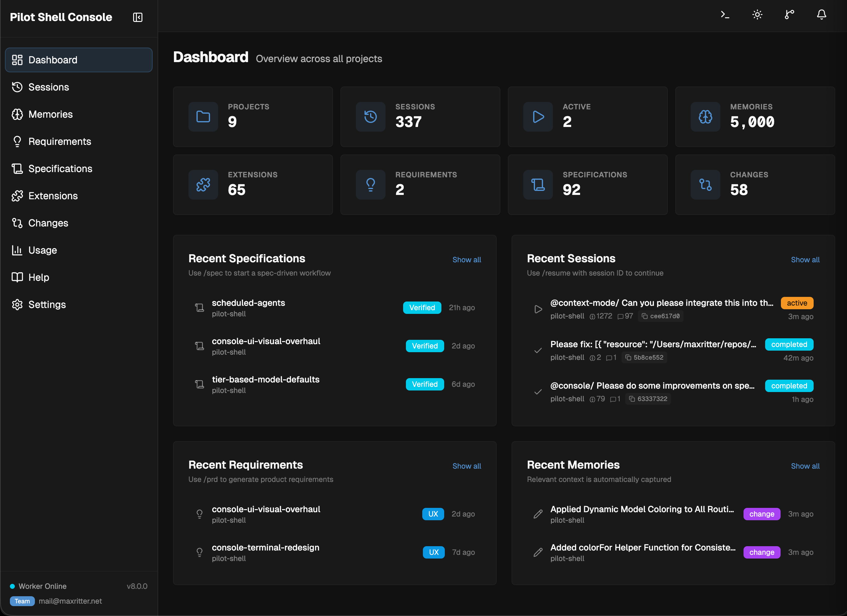Open notifications via the bell icon
Viewport: 847px width, 616px height.
pyautogui.click(x=821, y=15)
